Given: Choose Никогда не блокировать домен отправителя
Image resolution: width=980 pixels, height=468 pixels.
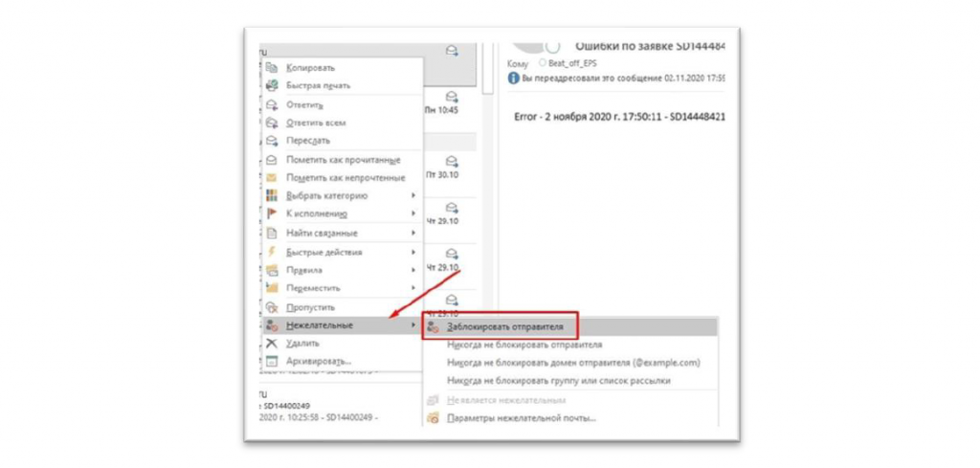Looking at the screenshot, I should click(x=573, y=363).
